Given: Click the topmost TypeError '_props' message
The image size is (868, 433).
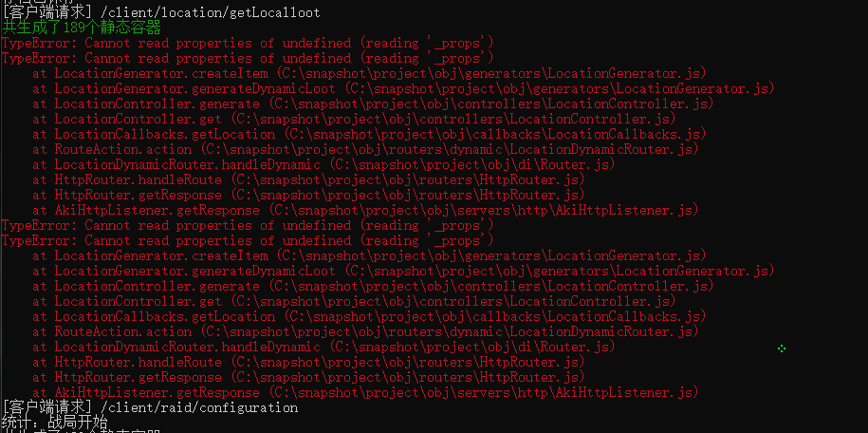Looking at the screenshot, I should (248, 43).
